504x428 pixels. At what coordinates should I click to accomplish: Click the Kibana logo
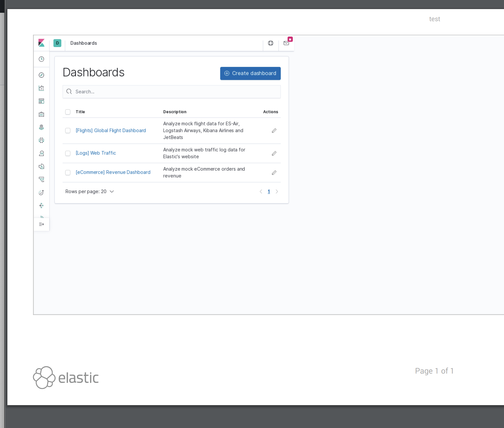41,43
